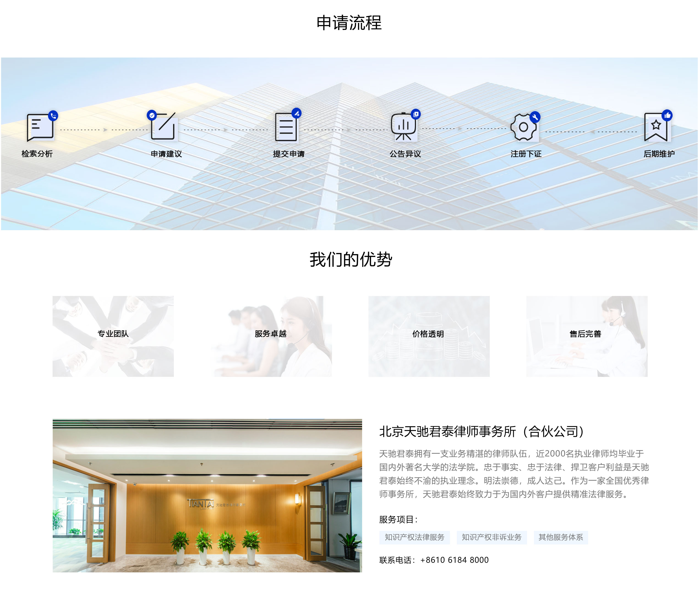Open the 服务卓越 advantage card

271,337
